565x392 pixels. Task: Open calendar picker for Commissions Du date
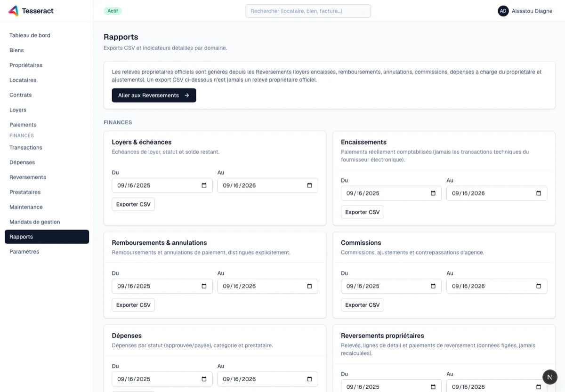point(433,286)
